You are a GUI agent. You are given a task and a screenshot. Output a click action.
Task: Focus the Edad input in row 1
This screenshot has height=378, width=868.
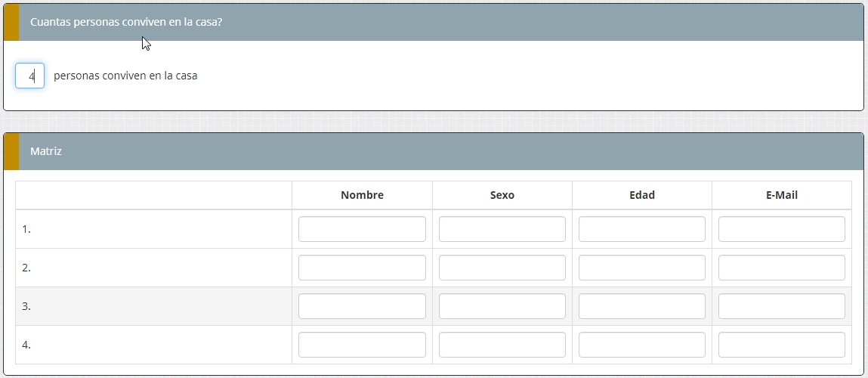[641, 229]
